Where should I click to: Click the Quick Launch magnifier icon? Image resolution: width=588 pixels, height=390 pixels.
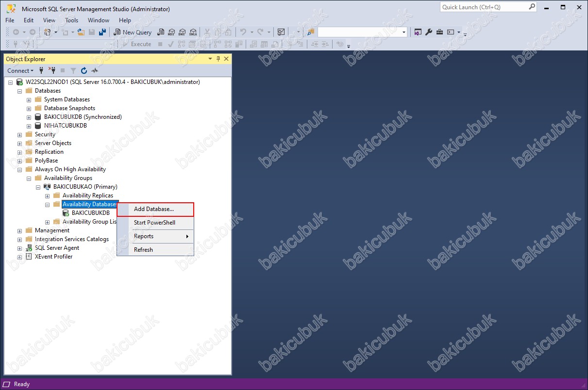coord(532,7)
